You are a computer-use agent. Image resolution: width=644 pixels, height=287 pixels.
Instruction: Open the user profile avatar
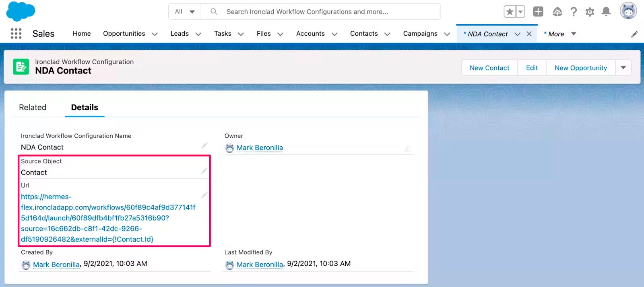coord(628,11)
